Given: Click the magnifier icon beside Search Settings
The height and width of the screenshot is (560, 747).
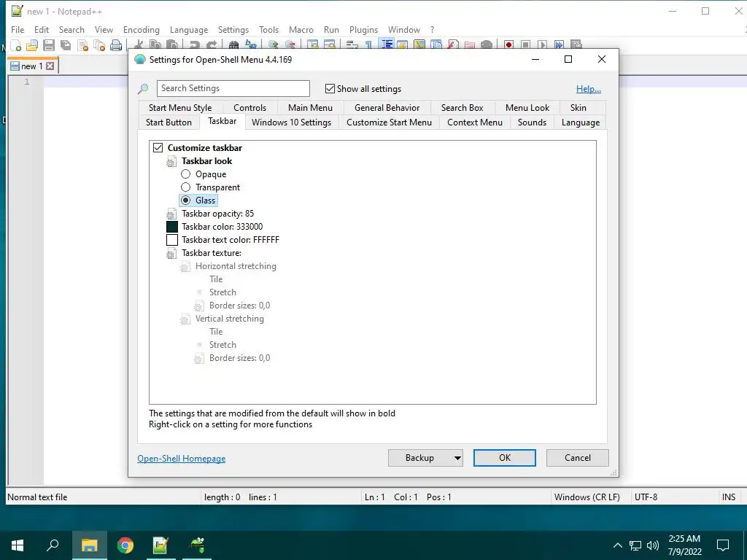Looking at the screenshot, I should 143,88.
